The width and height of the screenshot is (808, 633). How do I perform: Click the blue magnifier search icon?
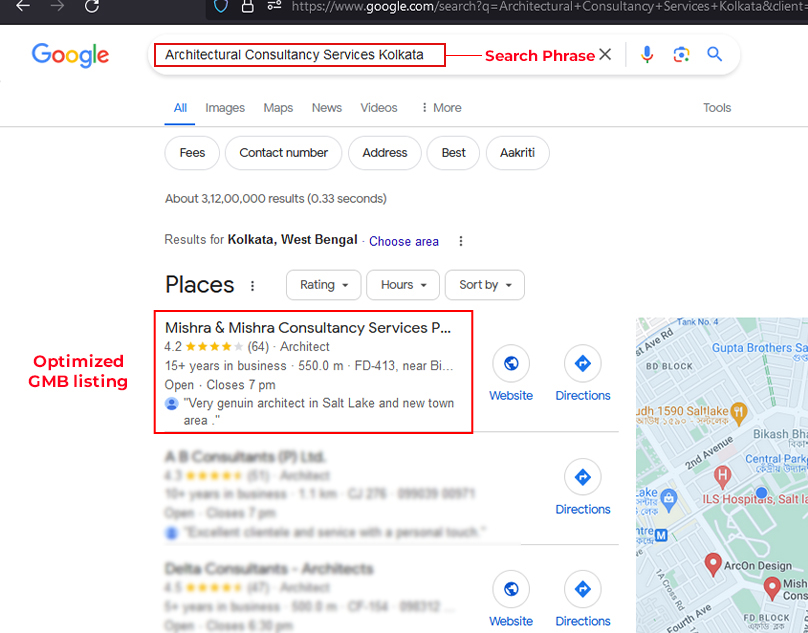coord(714,55)
